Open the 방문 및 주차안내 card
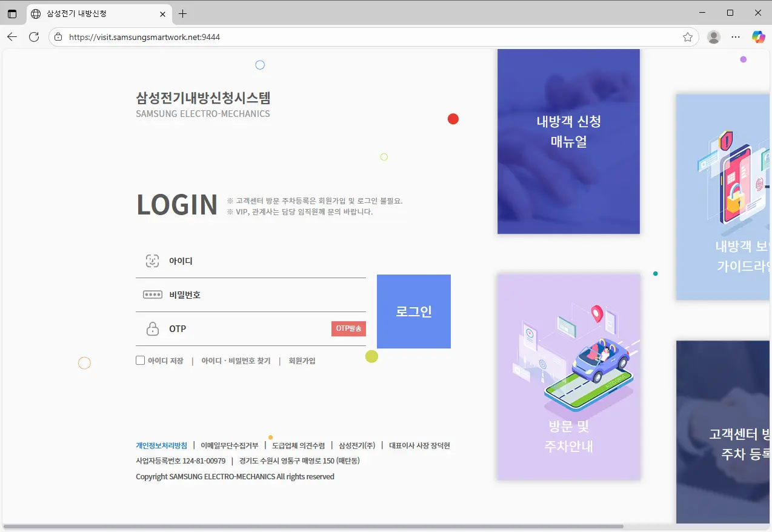The image size is (772, 532). (x=568, y=377)
